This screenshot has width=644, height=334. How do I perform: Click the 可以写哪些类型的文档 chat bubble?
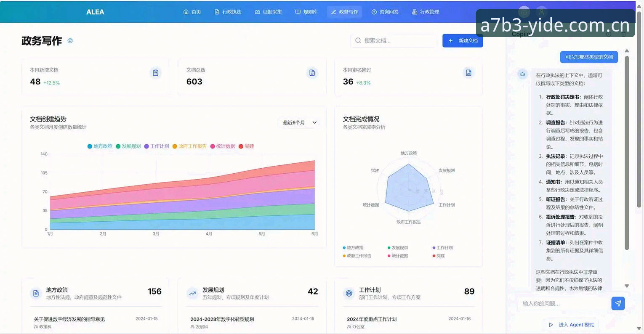589,57
